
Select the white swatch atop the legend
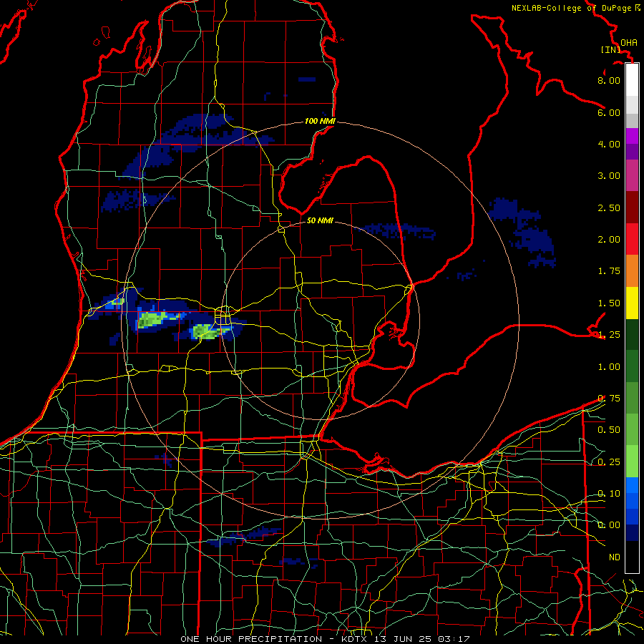(x=632, y=80)
